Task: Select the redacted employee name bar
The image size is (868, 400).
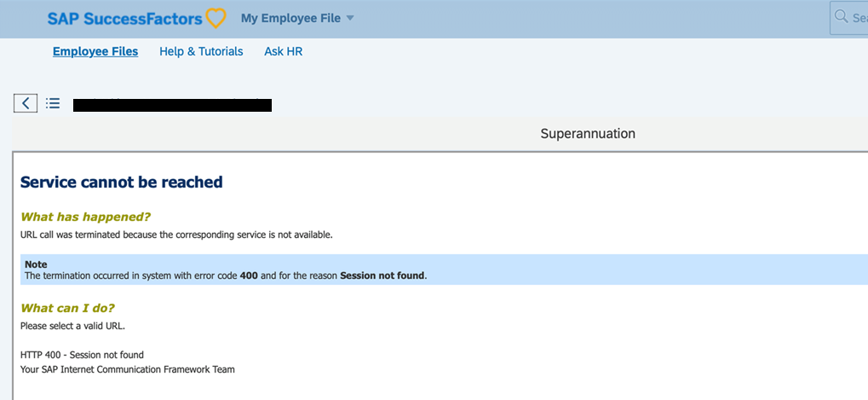Action: click(x=172, y=105)
